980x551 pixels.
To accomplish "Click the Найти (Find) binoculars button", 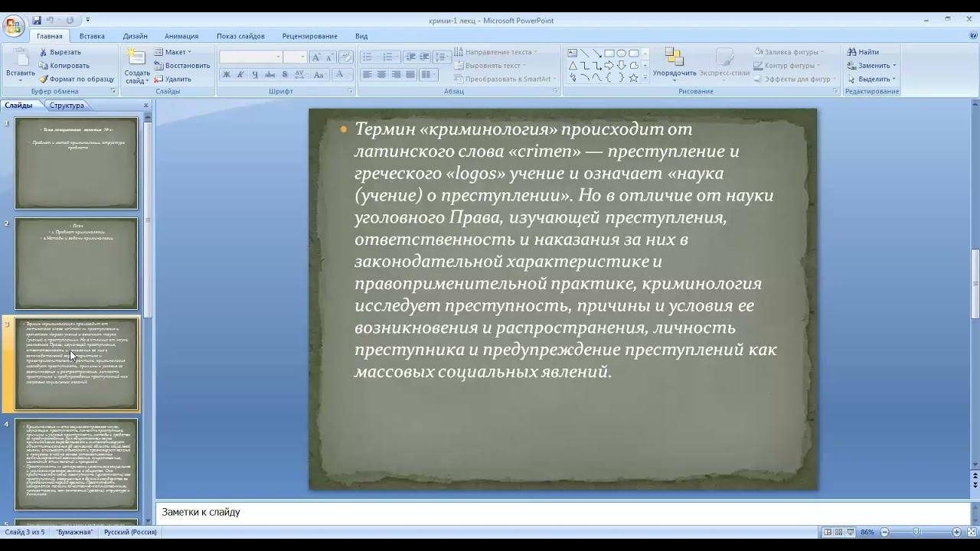I will (863, 52).
